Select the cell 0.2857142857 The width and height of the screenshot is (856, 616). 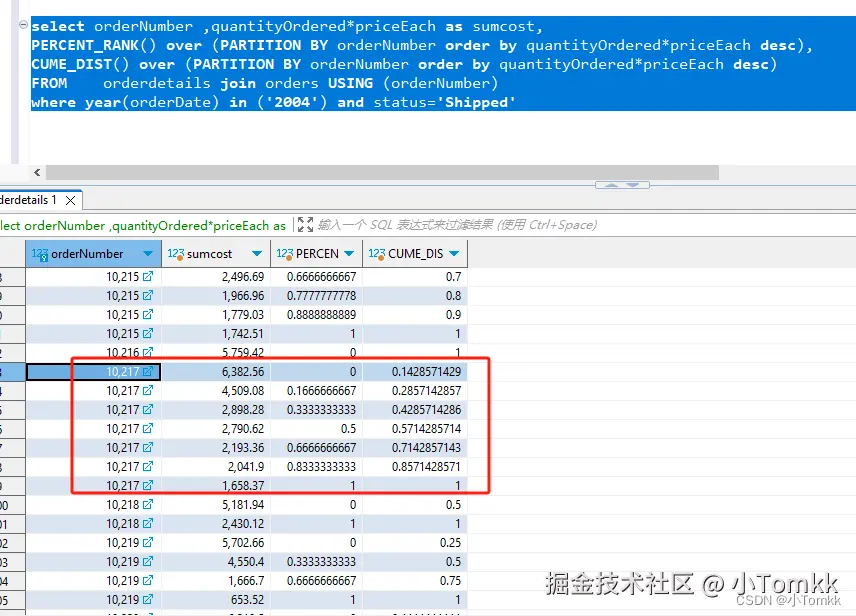pos(415,391)
